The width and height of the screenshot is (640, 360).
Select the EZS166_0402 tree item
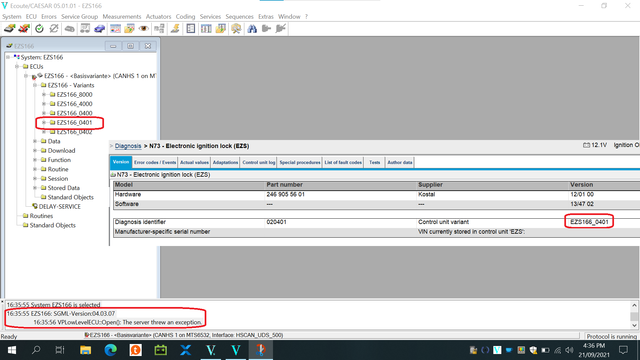[74, 132]
